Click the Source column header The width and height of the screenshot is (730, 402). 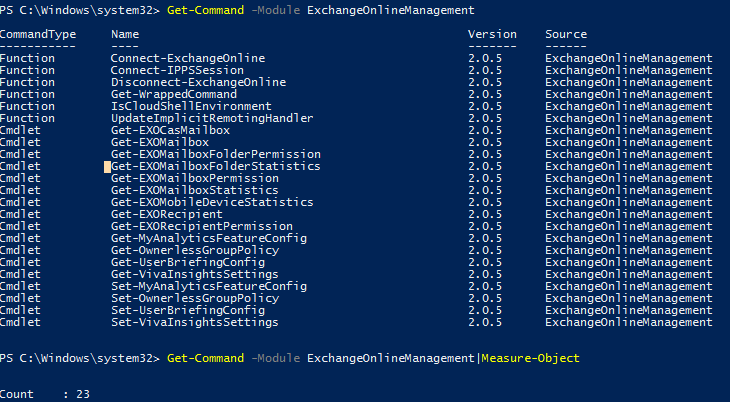[x=566, y=34]
